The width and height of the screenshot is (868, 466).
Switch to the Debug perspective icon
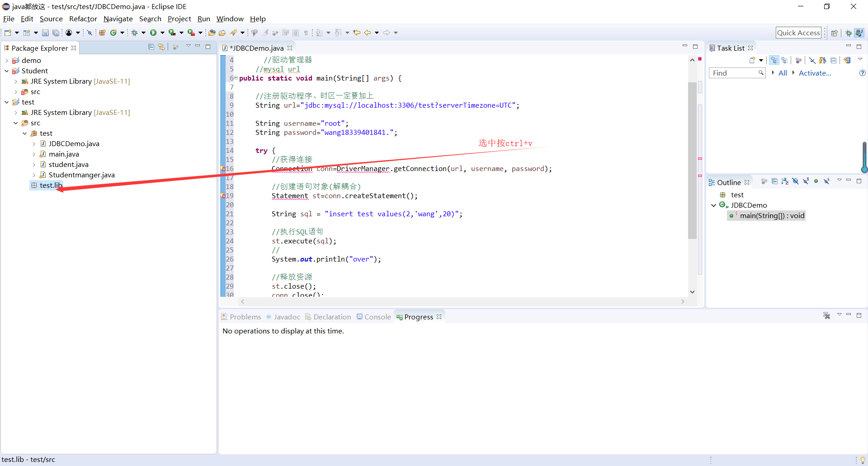click(849, 33)
